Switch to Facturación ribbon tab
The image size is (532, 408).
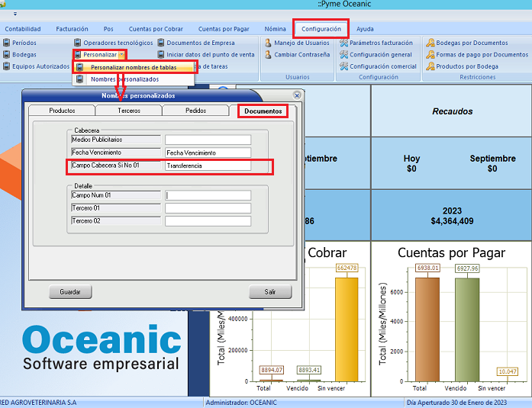72,29
